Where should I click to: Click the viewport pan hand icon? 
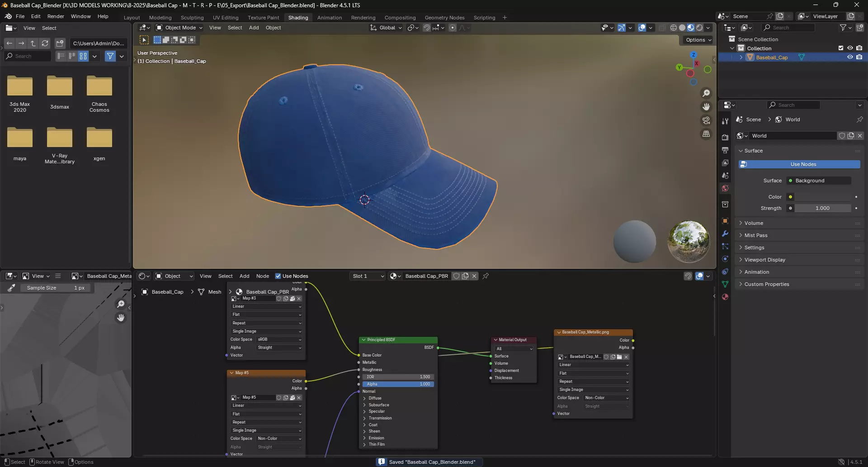click(x=706, y=107)
